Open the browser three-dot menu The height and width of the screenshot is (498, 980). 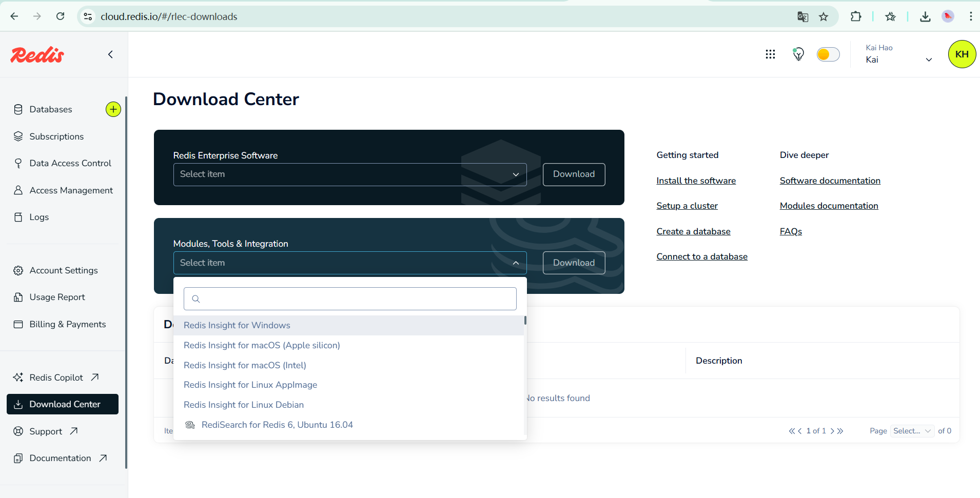pyautogui.click(x=971, y=16)
